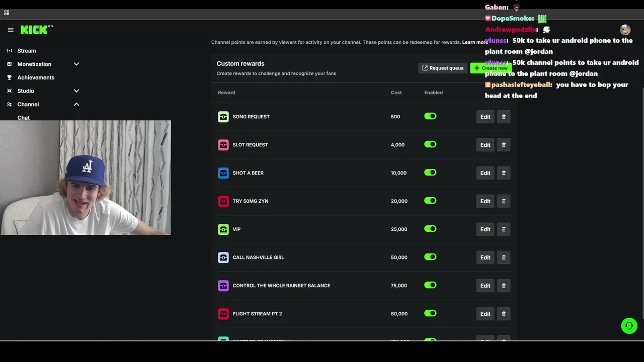Viewport: 644px width, 362px height.
Task: Turn off the CALL NASHVILLE GIRL toggle
Action: pos(430,257)
